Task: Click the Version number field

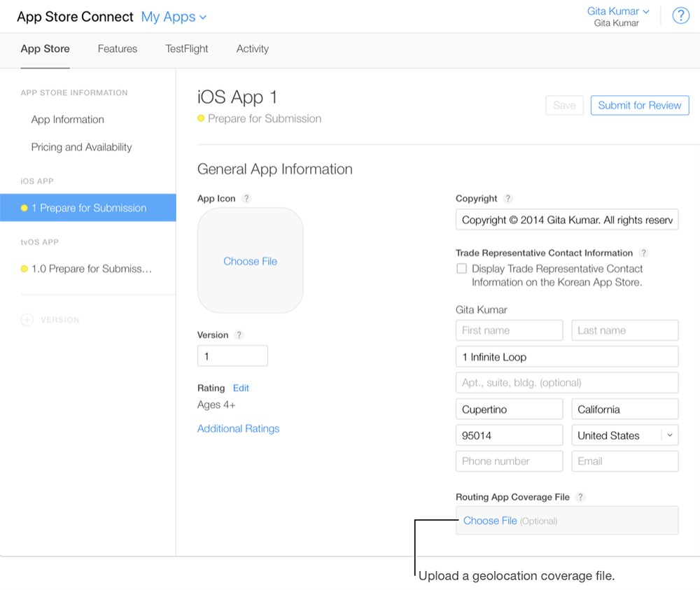Action: 232,356
